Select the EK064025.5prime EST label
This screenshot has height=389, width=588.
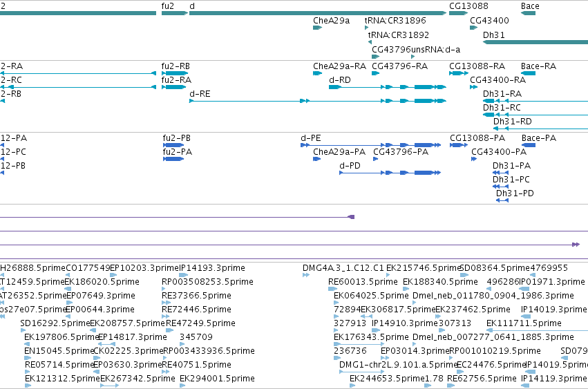[x=371, y=296]
